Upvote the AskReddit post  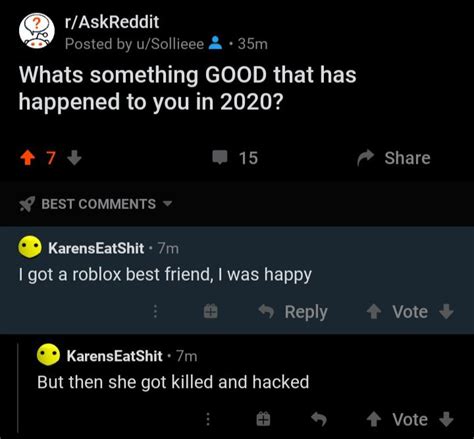coord(28,158)
